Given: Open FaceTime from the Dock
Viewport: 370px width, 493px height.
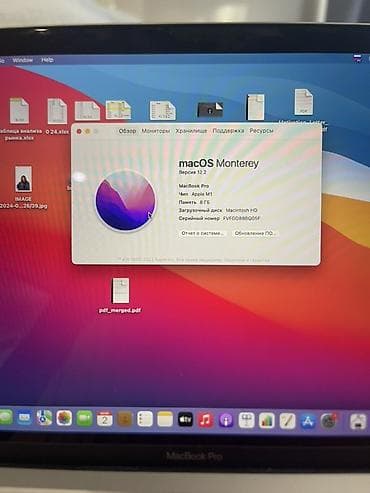Looking at the screenshot, I should [x=84, y=418].
